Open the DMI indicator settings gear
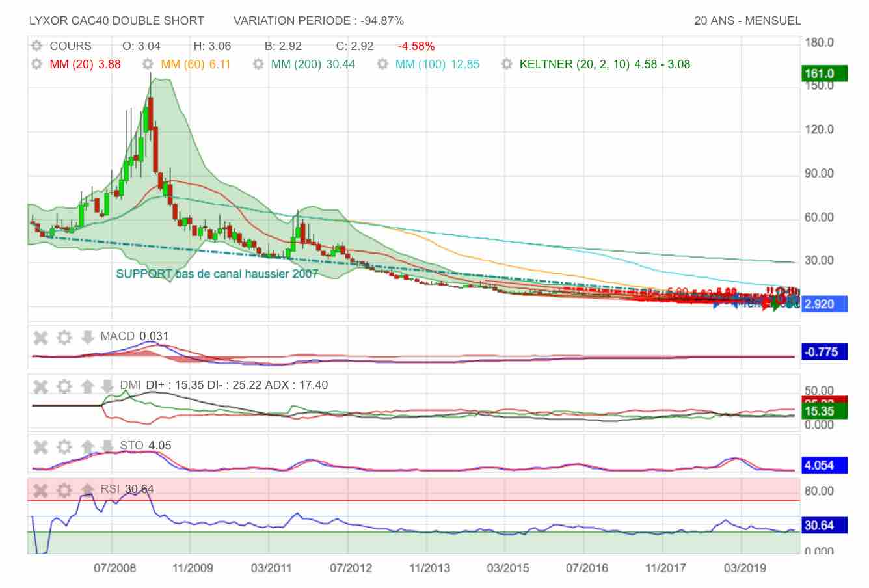Screen dimensions: 869x588 coord(64,386)
